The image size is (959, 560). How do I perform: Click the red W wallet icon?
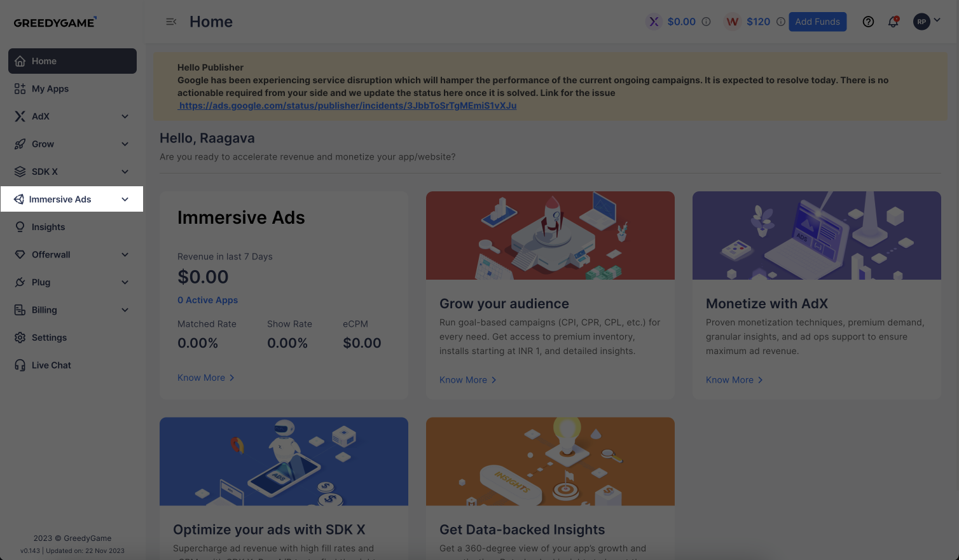coord(733,22)
